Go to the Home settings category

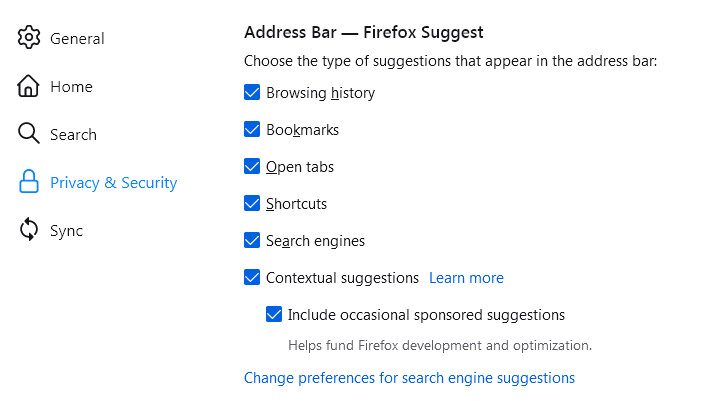[71, 87]
